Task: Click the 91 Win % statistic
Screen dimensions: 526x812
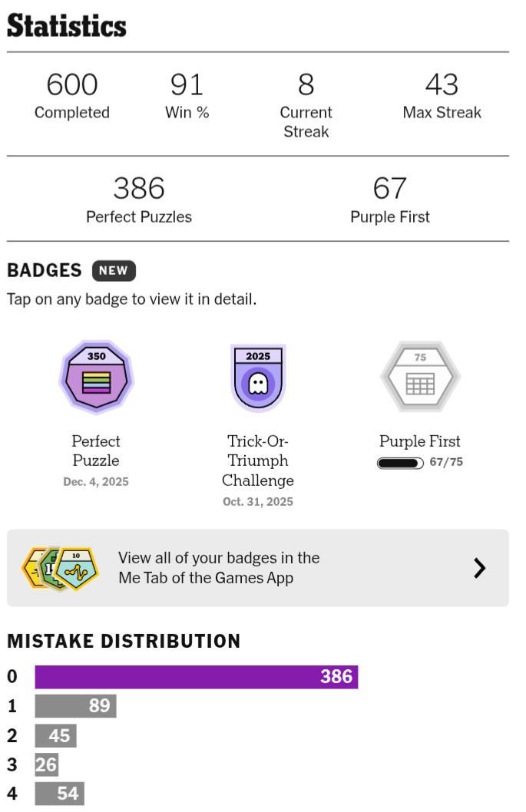Action: click(187, 95)
